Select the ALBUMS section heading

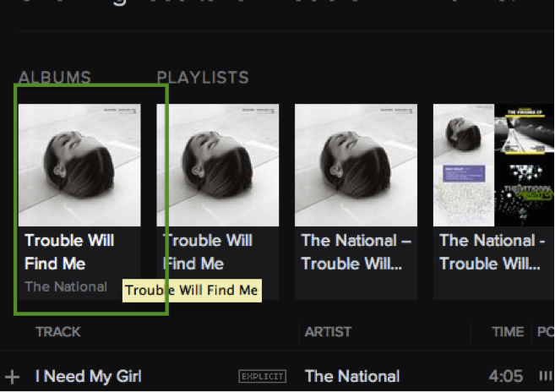tap(54, 78)
